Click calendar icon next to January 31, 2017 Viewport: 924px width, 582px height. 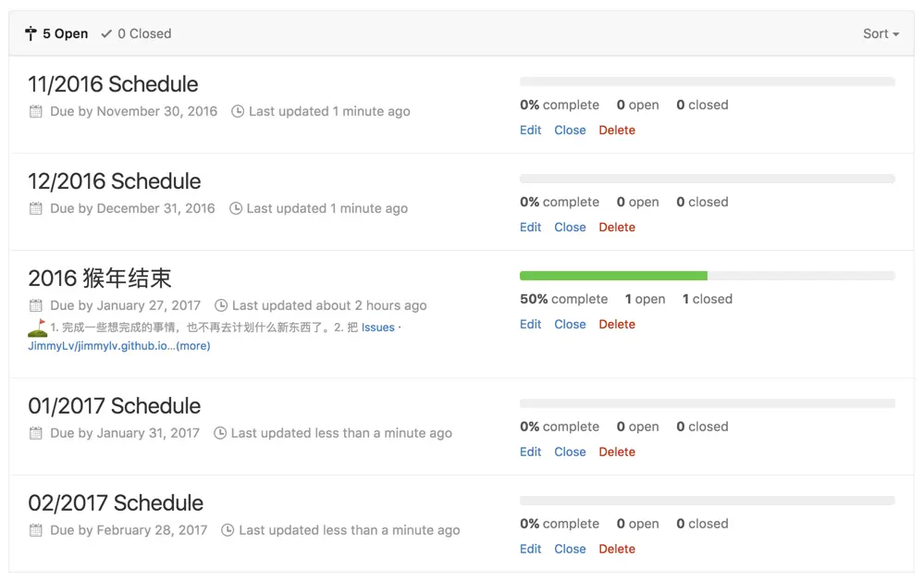point(36,433)
